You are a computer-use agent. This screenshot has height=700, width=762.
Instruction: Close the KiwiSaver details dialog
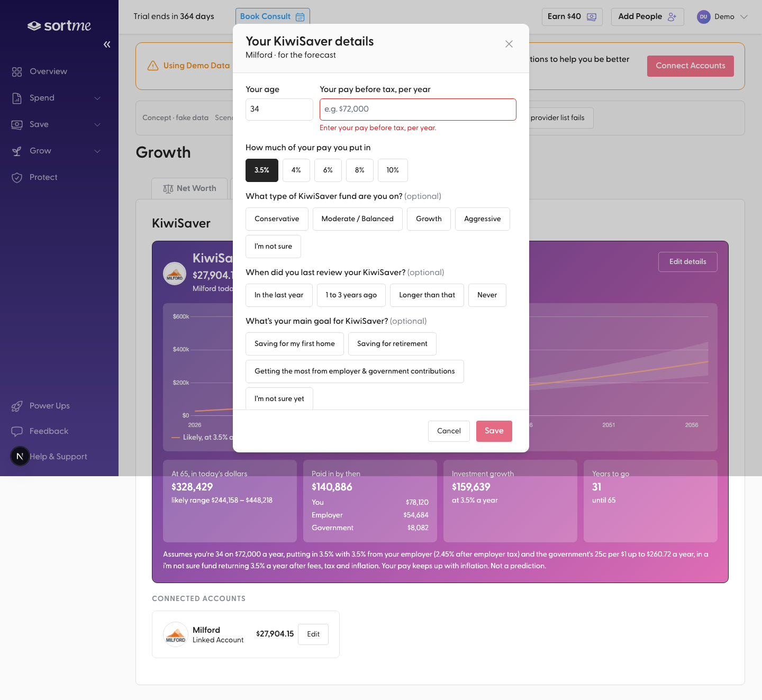pyautogui.click(x=509, y=44)
